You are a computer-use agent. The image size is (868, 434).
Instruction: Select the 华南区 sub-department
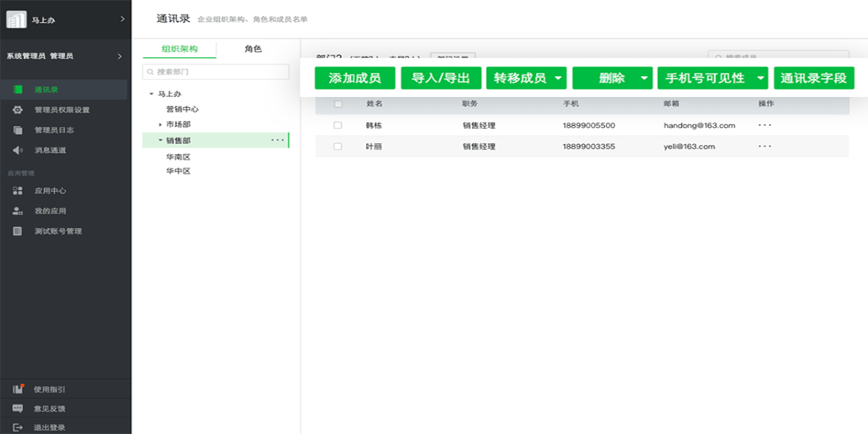point(178,157)
